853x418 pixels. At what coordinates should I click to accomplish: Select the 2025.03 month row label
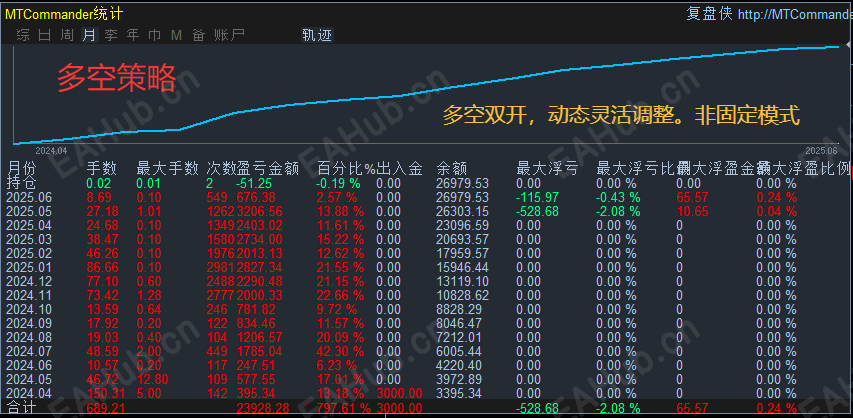pyautogui.click(x=27, y=239)
